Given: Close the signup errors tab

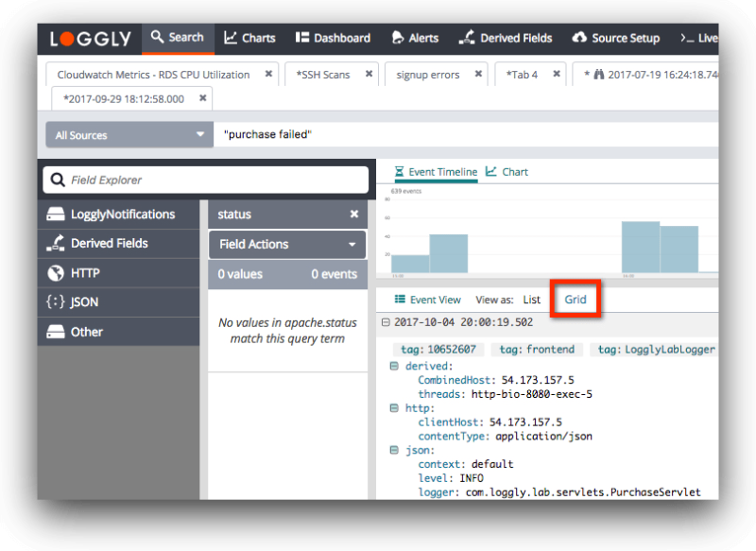Looking at the screenshot, I should pos(477,74).
